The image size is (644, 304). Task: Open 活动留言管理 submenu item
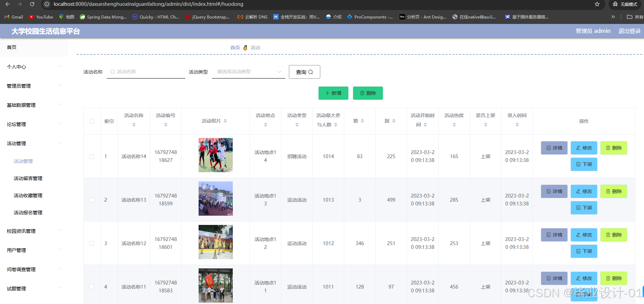tap(34, 178)
